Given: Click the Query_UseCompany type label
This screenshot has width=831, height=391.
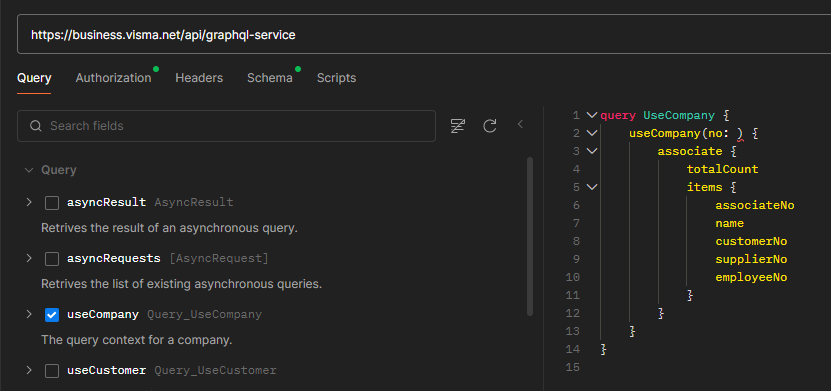Looking at the screenshot, I should coord(205,314).
